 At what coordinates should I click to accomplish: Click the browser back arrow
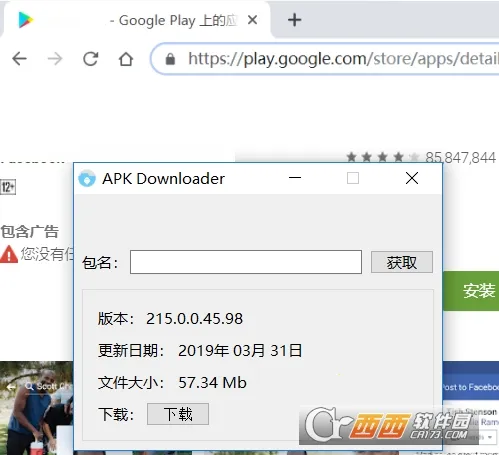[x=19, y=59]
